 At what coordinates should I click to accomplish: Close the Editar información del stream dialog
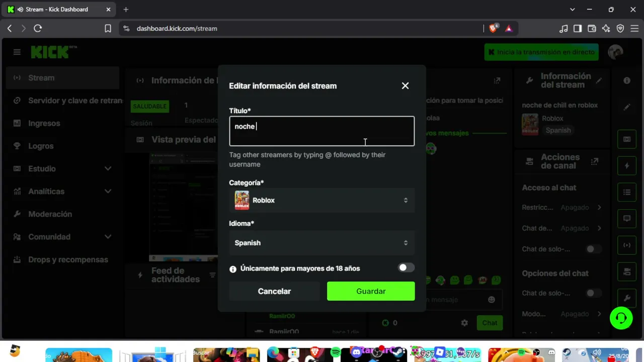click(405, 85)
